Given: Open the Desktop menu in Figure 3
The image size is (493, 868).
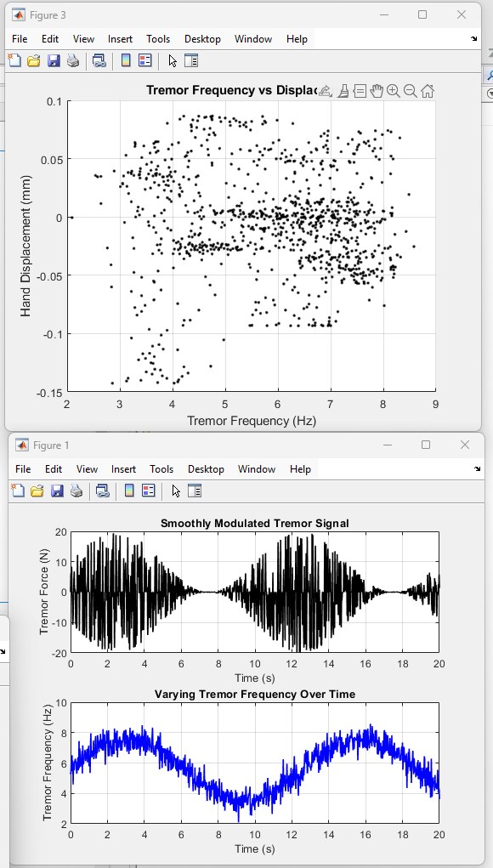Looking at the screenshot, I should pos(202,39).
